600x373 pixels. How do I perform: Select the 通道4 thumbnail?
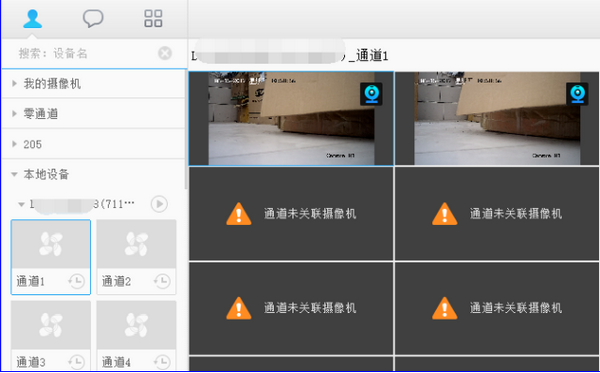tap(137, 336)
